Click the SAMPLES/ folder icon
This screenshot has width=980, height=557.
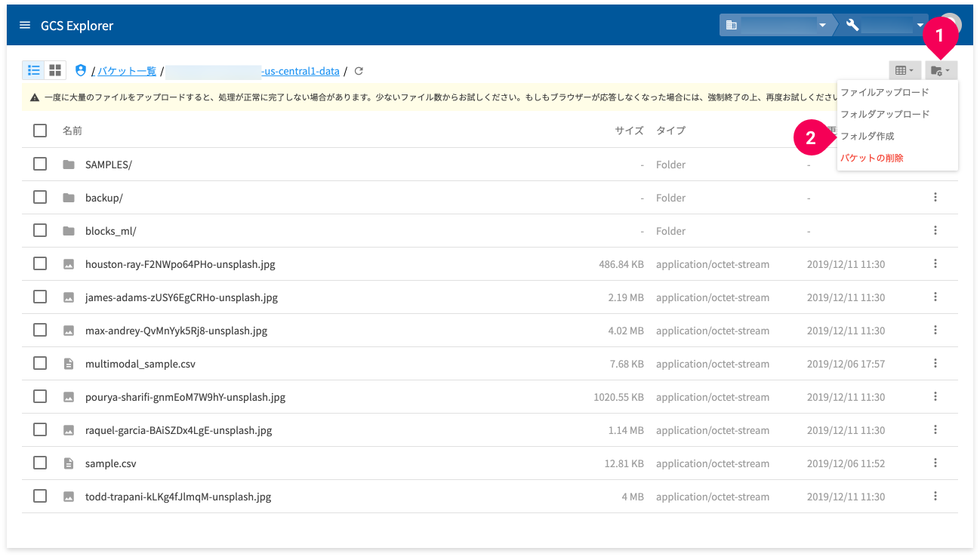point(69,165)
